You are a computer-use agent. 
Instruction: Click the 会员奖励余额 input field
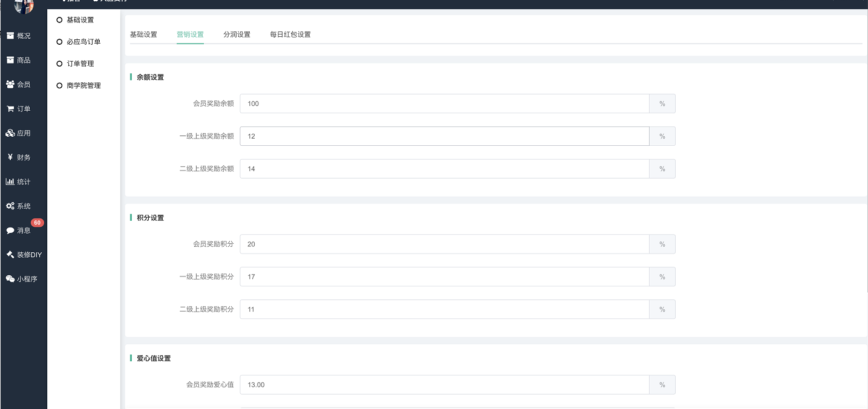tap(445, 103)
